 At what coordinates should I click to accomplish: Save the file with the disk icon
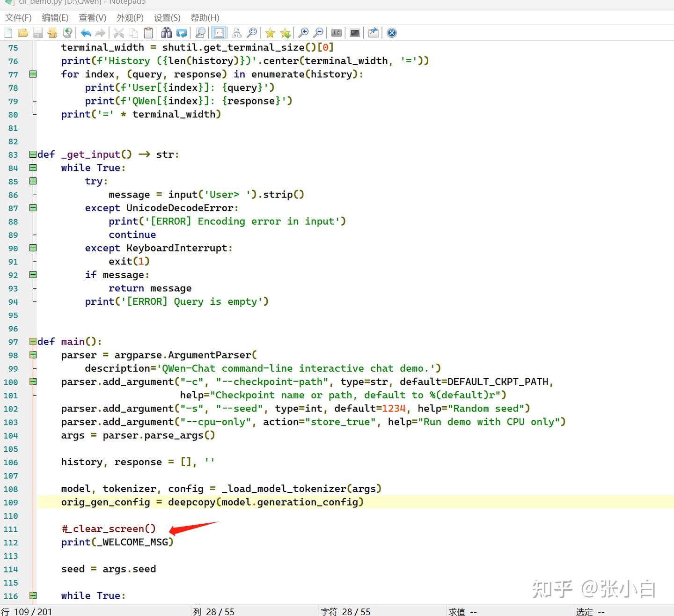[38, 32]
